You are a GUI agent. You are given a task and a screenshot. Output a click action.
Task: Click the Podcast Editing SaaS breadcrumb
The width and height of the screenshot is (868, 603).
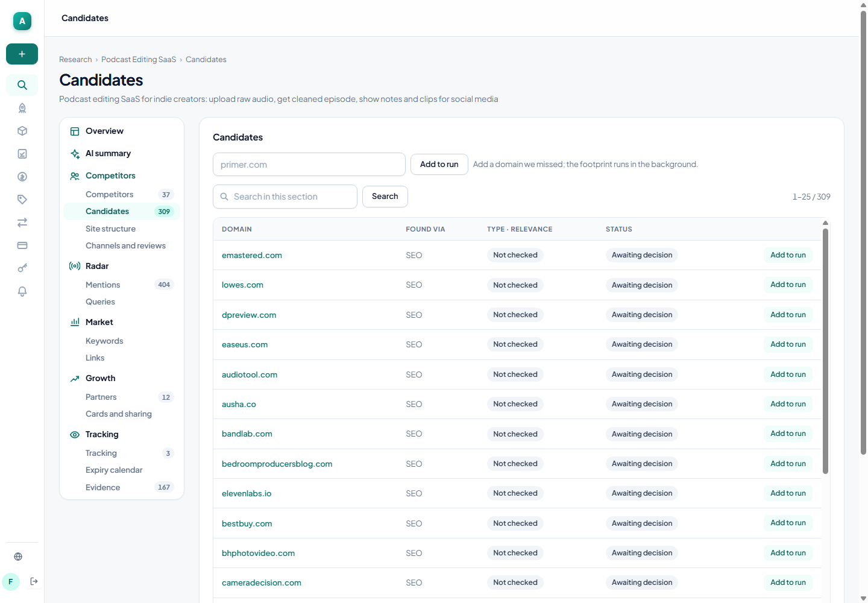(x=139, y=60)
